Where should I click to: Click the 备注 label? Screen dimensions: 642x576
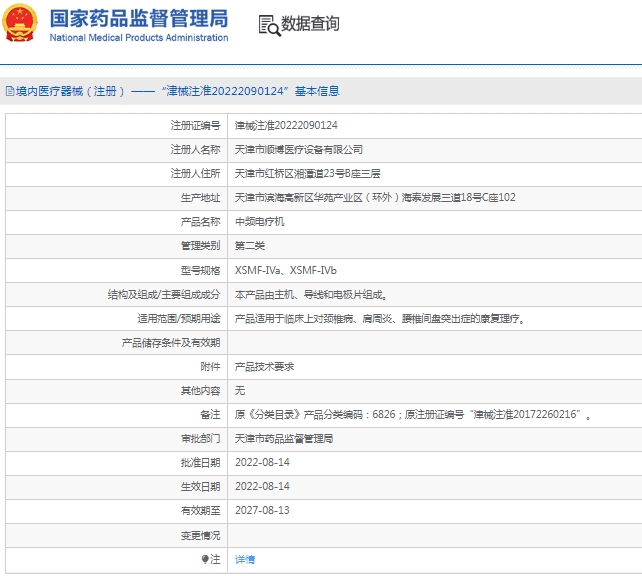210,414
